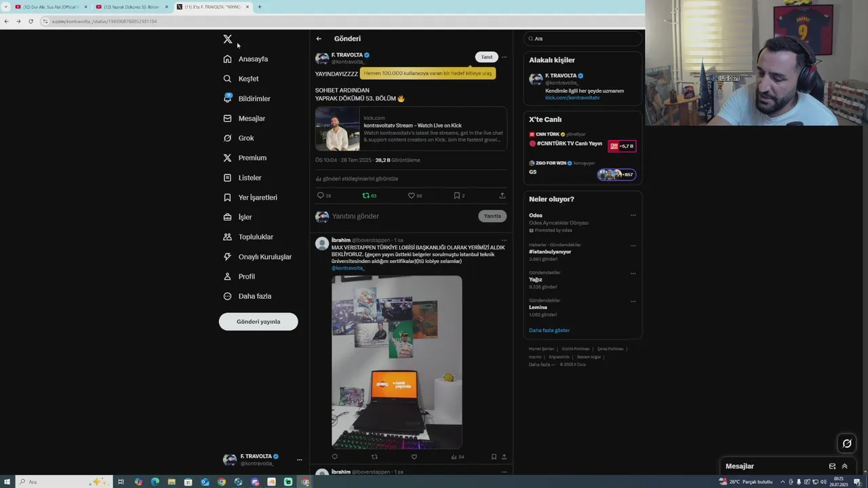
Task: Open File Explorer from taskbar
Action: click(x=172, y=482)
